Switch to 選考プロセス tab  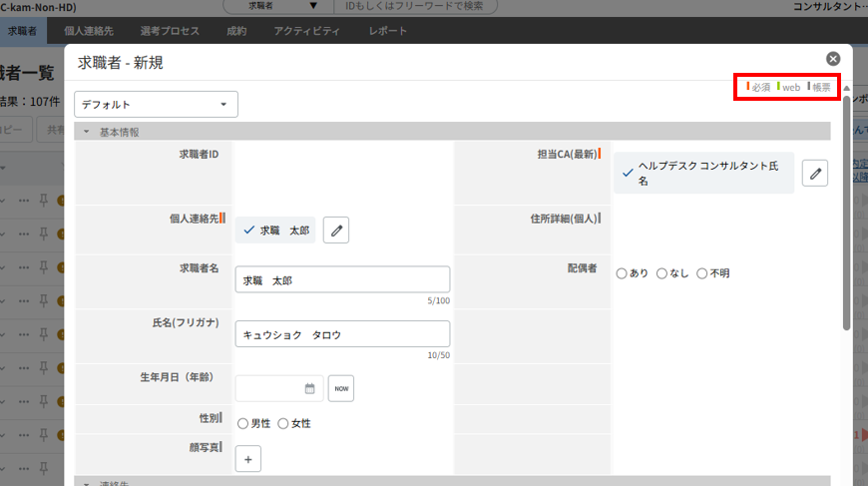click(167, 31)
